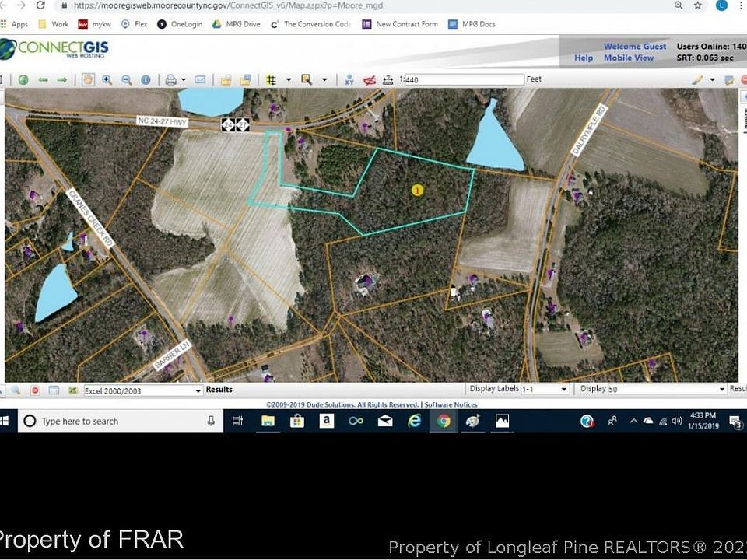
Task: Open the Excel 2000/2003 export format dropdown
Action: pos(143,390)
